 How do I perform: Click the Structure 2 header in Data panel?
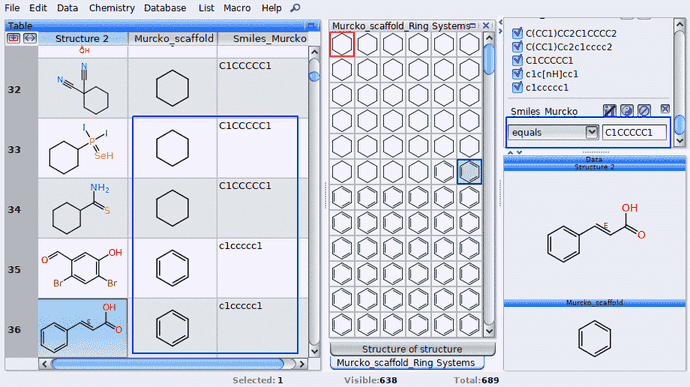595,167
